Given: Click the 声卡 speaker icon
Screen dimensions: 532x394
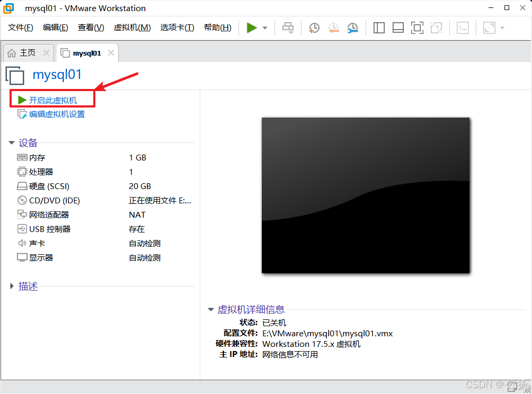Looking at the screenshot, I should click(22, 243).
